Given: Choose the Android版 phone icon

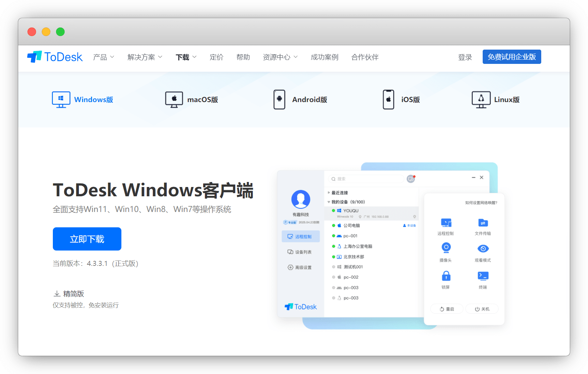Looking at the screenshot, I should (279, 100).
